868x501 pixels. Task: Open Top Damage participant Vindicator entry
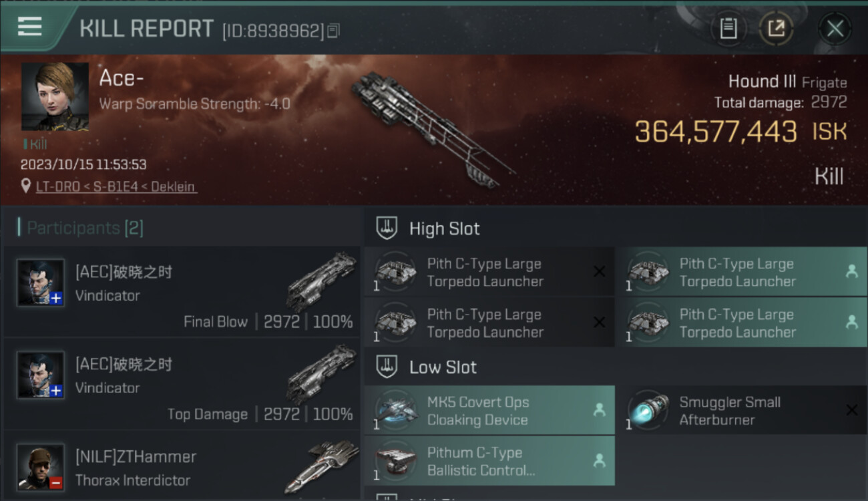tap(182, 383)
